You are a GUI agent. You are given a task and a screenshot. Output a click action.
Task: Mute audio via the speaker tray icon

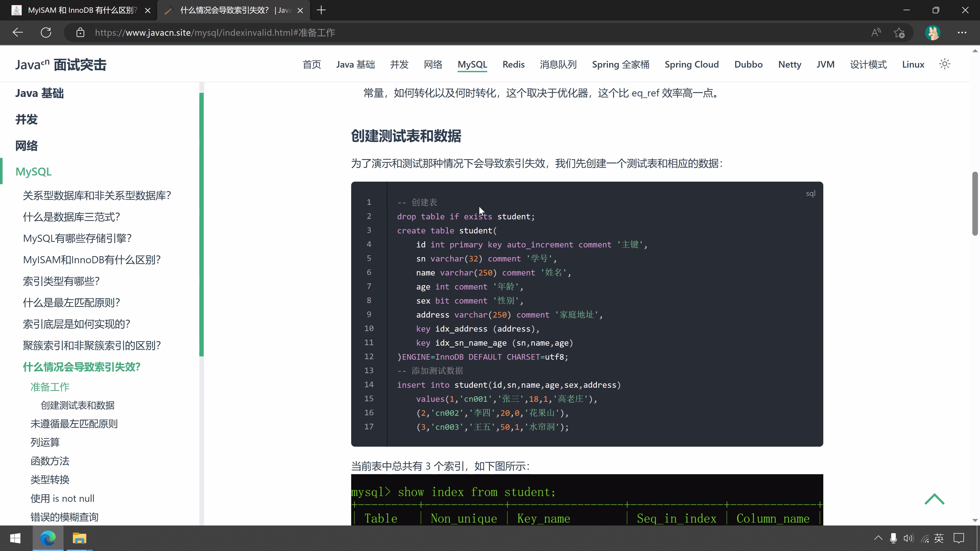click(909, 538)
